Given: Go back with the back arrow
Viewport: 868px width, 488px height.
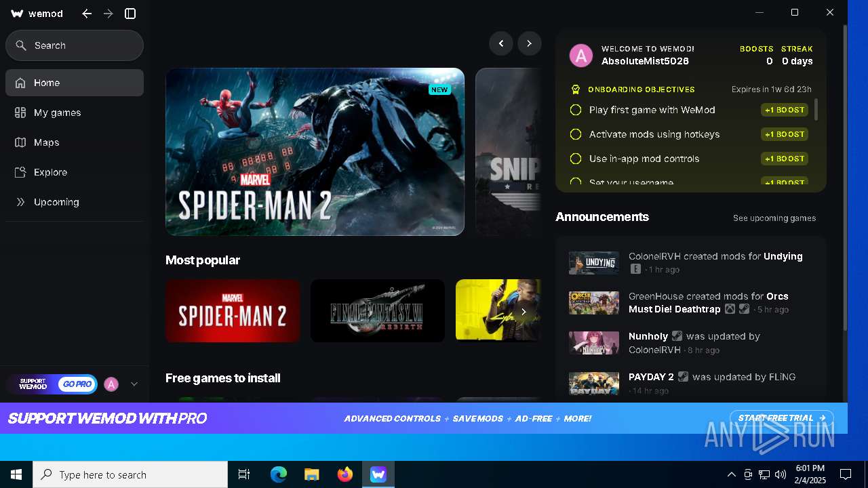Looking at the screenshot, I should point(87,14).
